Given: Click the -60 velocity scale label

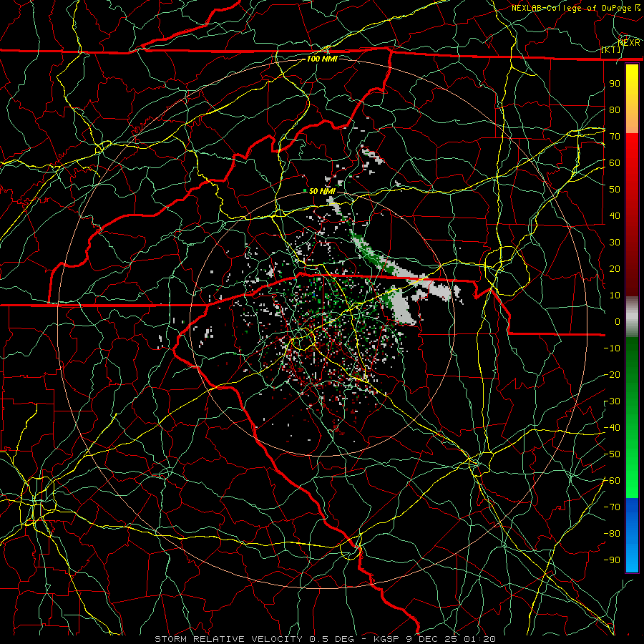Looking at the screenshot, I should tap(612, 481).
